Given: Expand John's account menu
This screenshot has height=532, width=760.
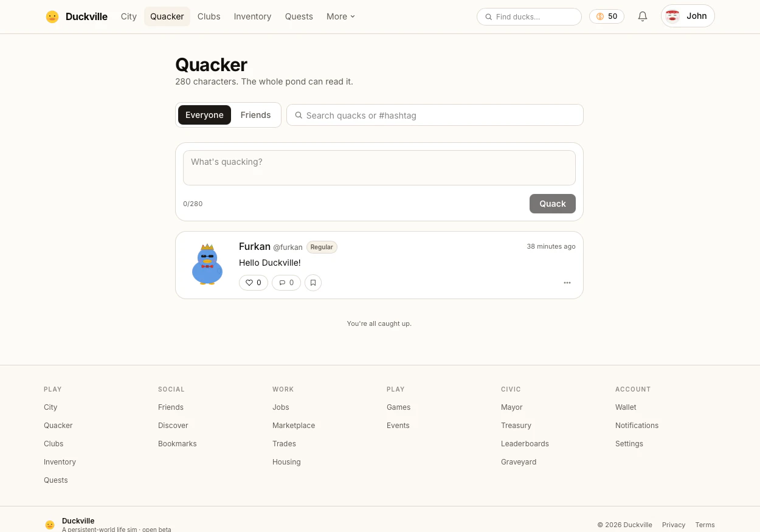Looking at the screenshot, I should [x=688, y=16].
